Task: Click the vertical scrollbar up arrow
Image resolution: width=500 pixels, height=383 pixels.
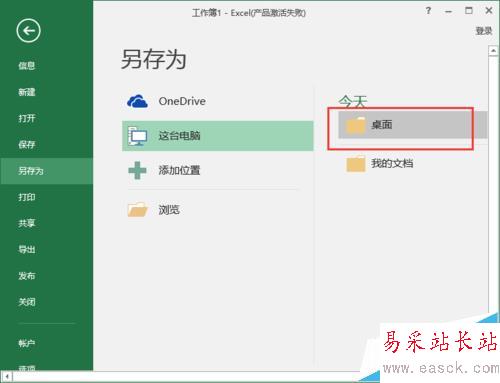Action: point(493,51)
